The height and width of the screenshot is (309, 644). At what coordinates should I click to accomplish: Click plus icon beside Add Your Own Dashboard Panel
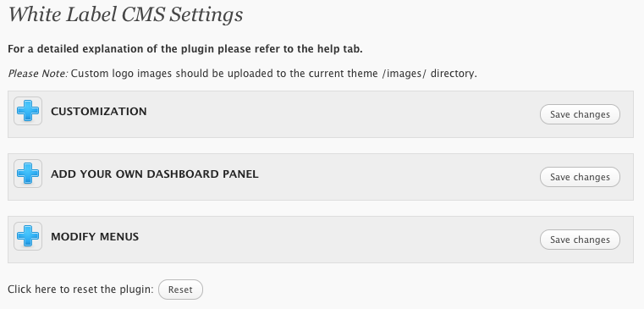point(28,174)
